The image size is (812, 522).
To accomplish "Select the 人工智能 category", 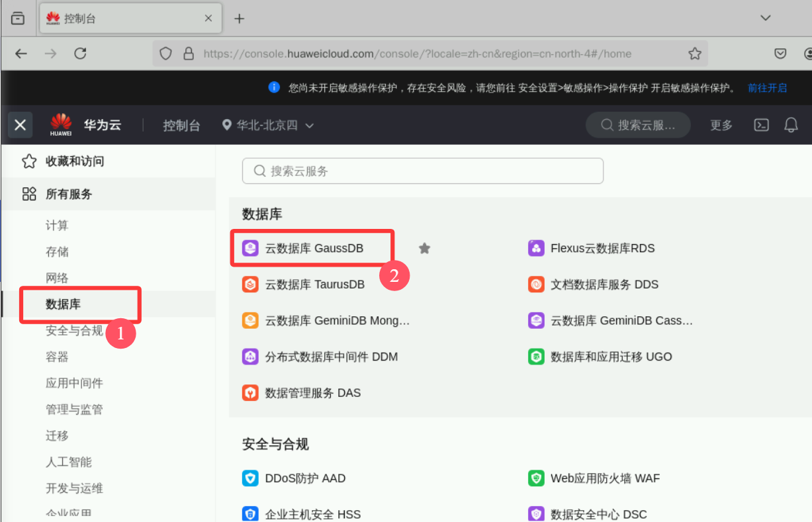I will pos(69,462).
